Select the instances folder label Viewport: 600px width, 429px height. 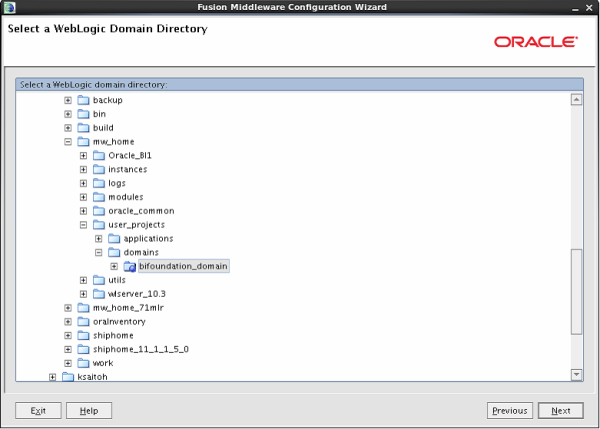127,170
